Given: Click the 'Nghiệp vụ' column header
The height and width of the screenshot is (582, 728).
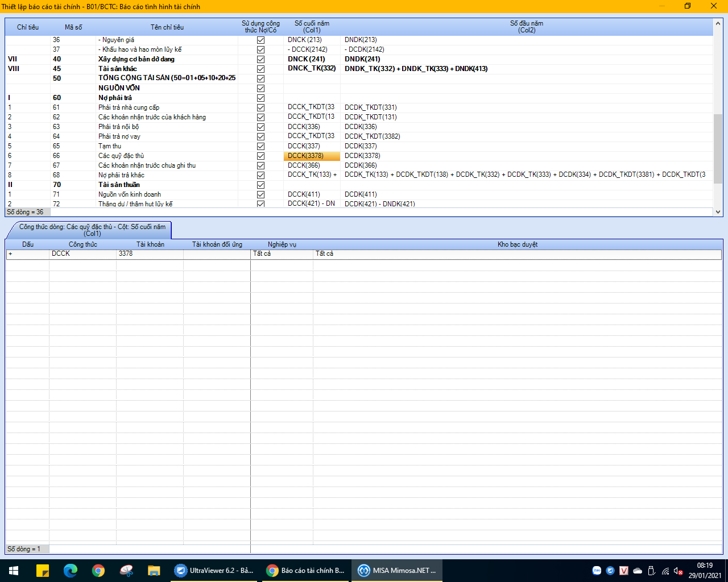Looking at the screenshot, I should (x=282, y=244).
